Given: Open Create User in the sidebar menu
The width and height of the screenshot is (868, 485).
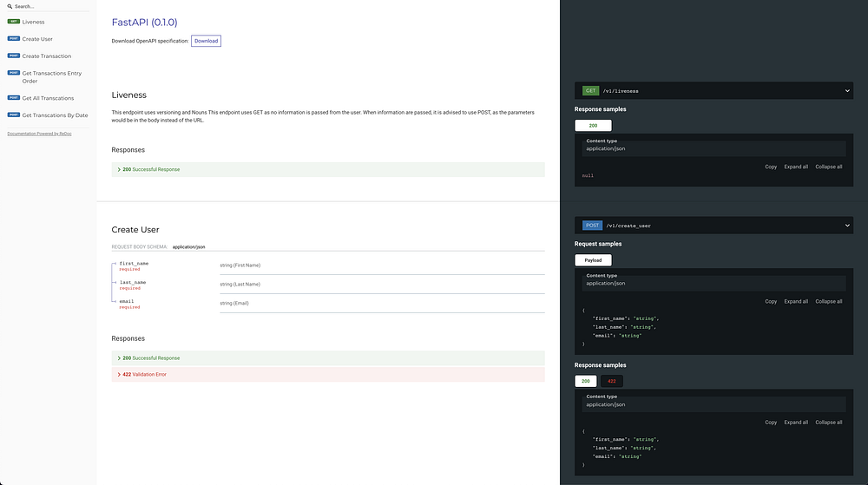Looking at the screenshot, I should [x=37, y=39].
